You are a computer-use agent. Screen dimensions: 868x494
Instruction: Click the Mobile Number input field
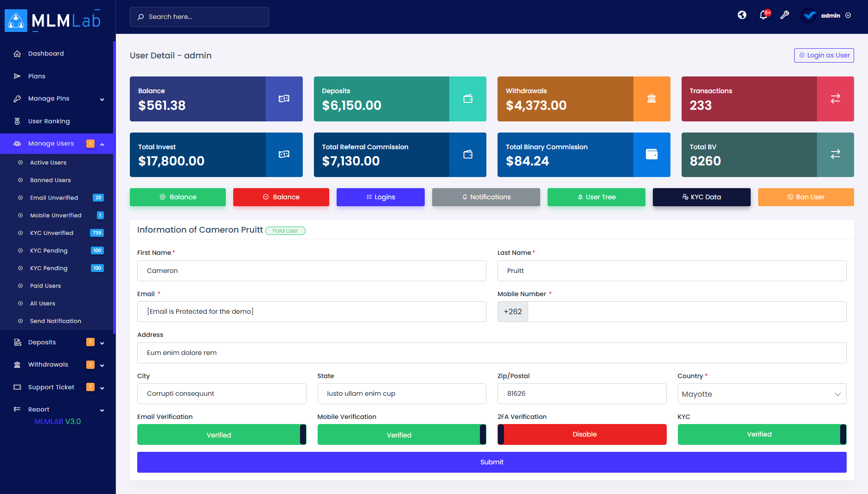pos(687,312)
